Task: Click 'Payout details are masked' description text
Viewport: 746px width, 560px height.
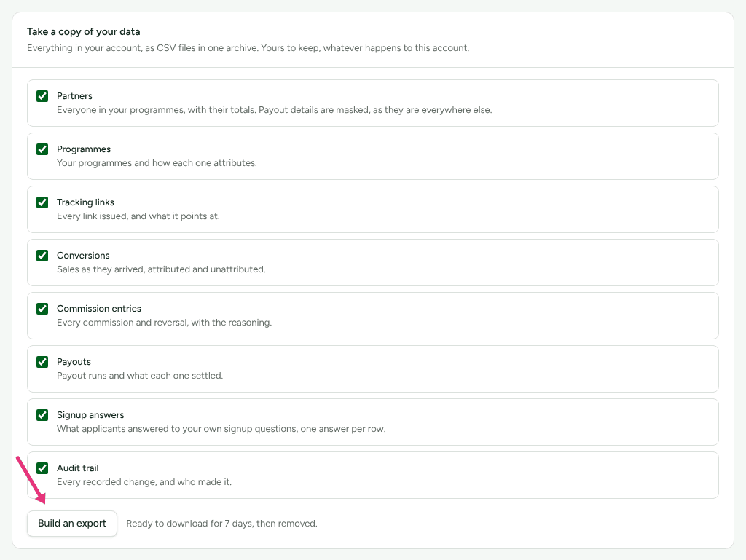Action: click(275, 110)
